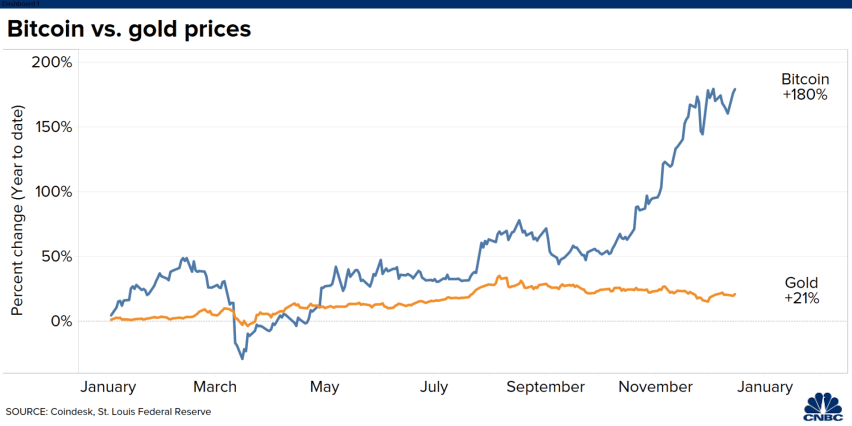Select the March x-axis label
This screenshot has width=852, height=426.
tap(213, 387)
